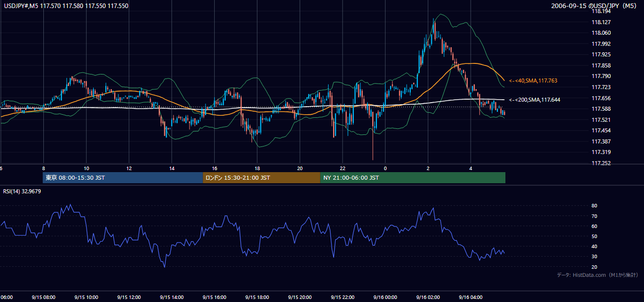Screen dimensions: 644x302
Task: Click the 117.252 price axis value
Action: click(x=601, y=163)
